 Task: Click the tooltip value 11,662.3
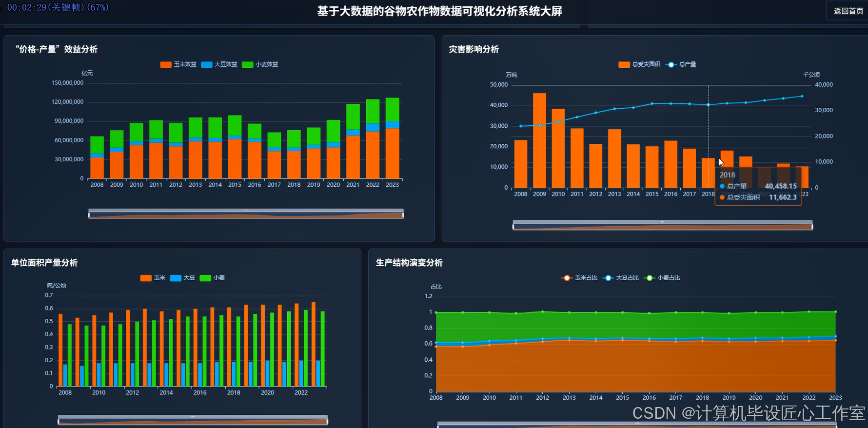(x=783, y=197)
